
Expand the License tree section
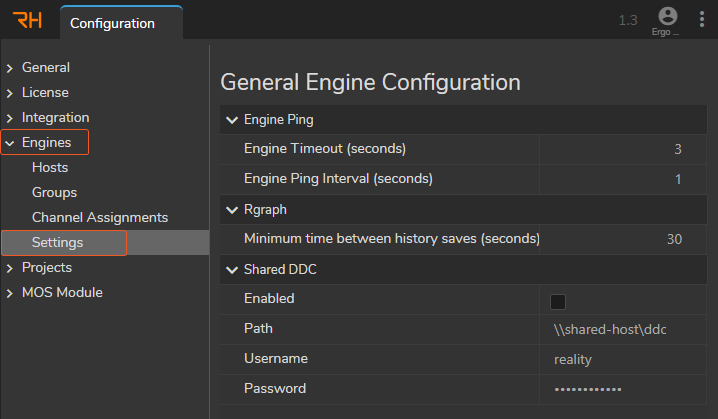click(10, 93)
